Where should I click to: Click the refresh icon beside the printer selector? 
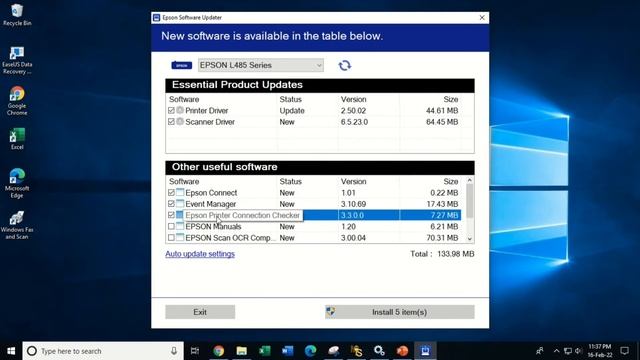pos(344,65)
